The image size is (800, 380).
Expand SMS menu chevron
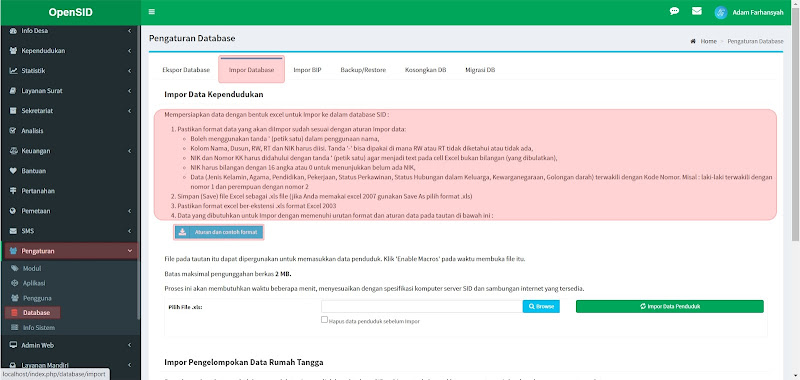click(130, 231)
